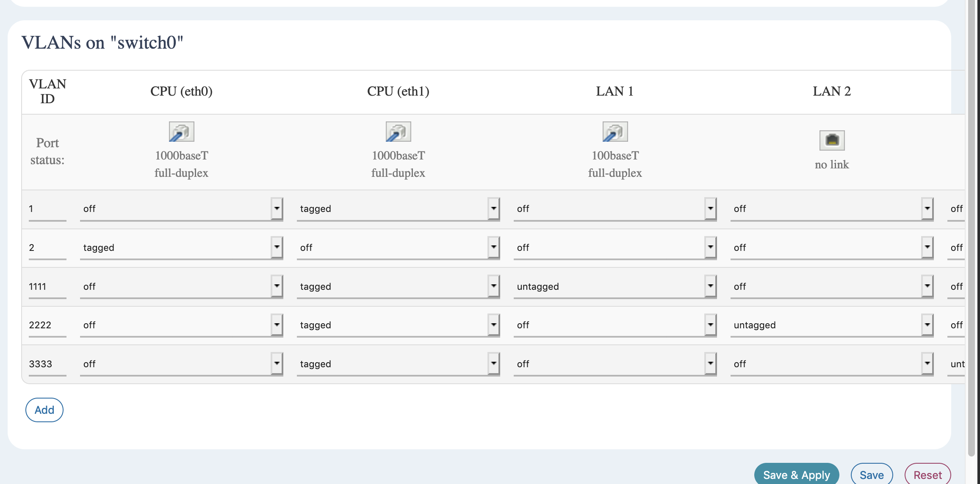Image resolution: width=980 pixels, height=484 pixels.
Task: Open the off dropdown for VLAN 3333 on LAN 2
Action: pos(831,363)
